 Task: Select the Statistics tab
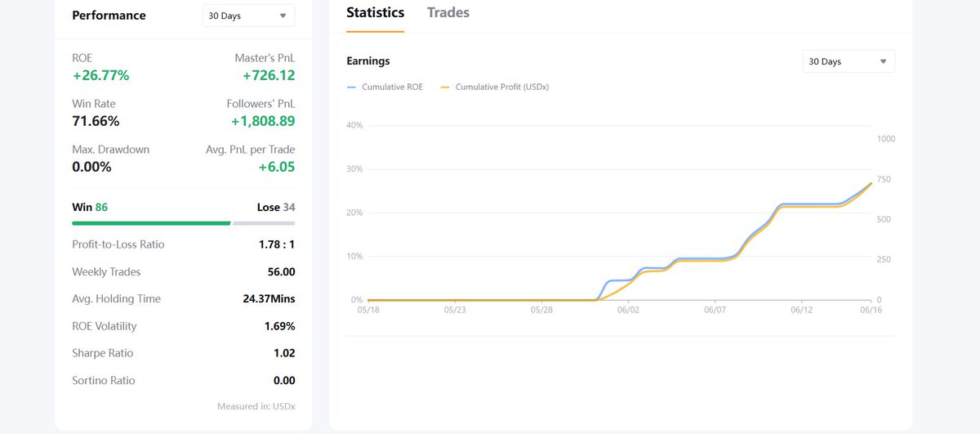[x=375, y=12]
